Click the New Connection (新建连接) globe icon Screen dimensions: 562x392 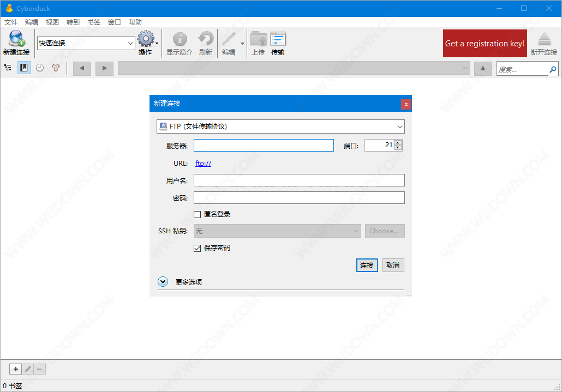click(x=16, y=39)
